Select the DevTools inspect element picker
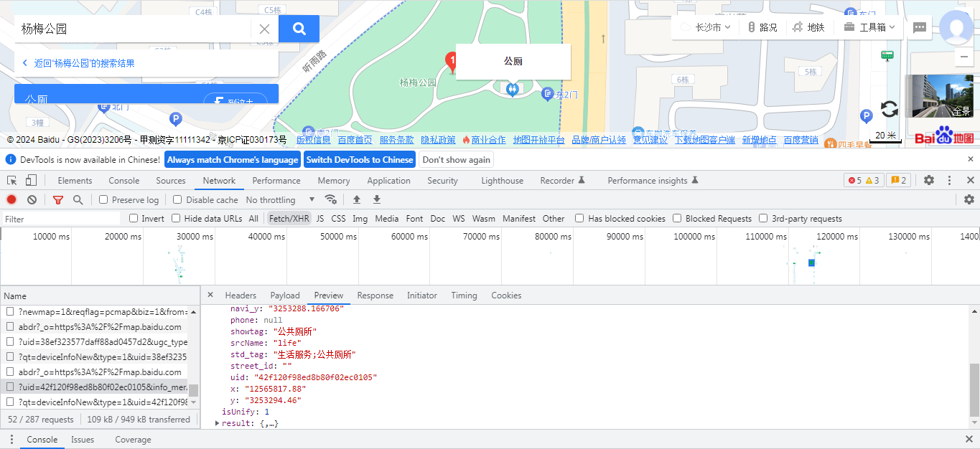The height and width of the screenshot is (449, 980). coord(12,181)
